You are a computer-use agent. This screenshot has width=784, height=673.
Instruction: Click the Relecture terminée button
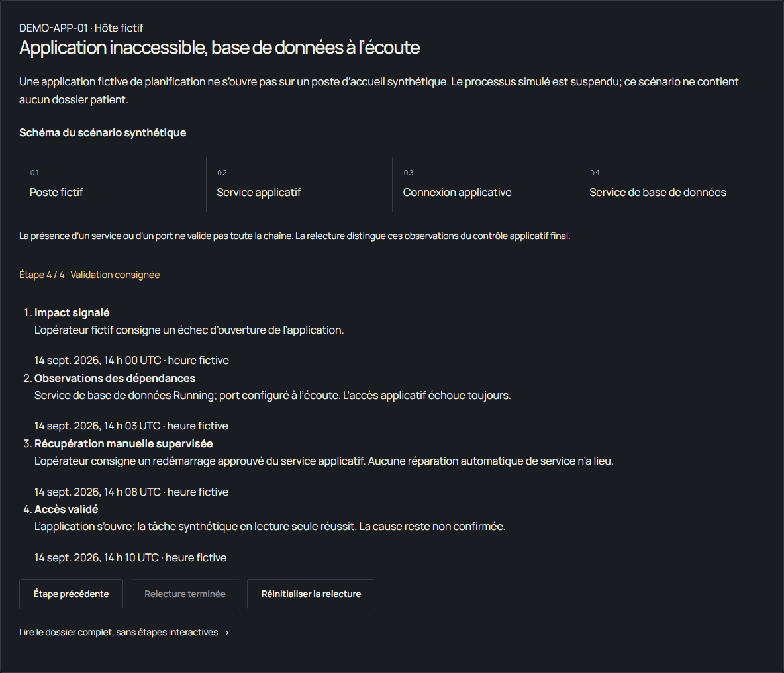(185, 594)
